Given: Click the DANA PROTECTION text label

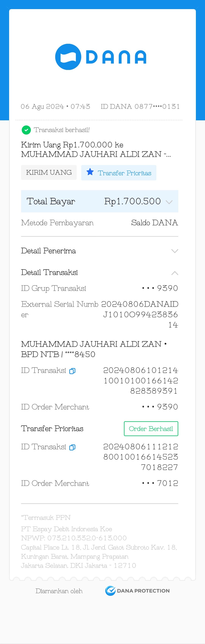Looking at the screenshot, I should coord(143,591).
